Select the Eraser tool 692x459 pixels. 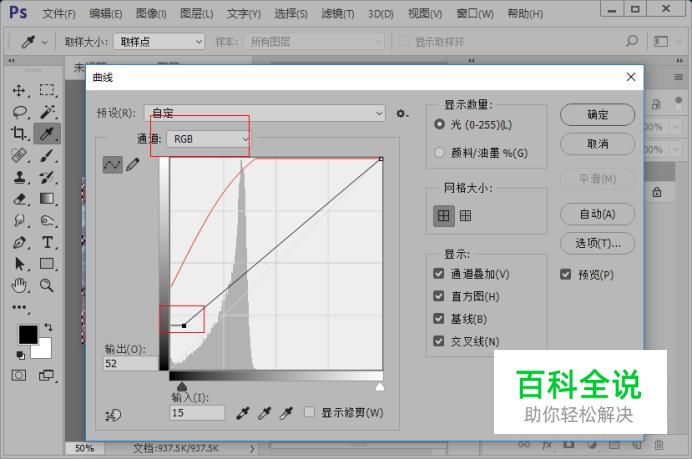[x=19, y=199]
